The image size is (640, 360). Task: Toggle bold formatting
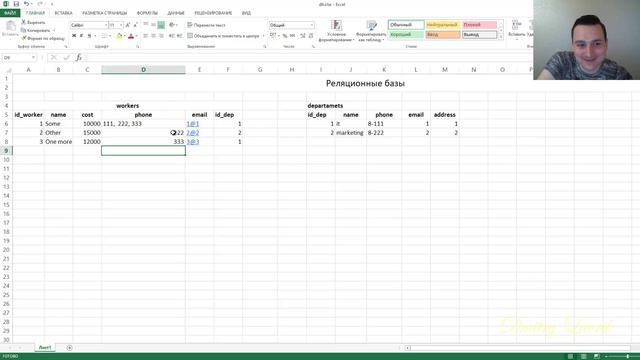(x=74, y=36)
